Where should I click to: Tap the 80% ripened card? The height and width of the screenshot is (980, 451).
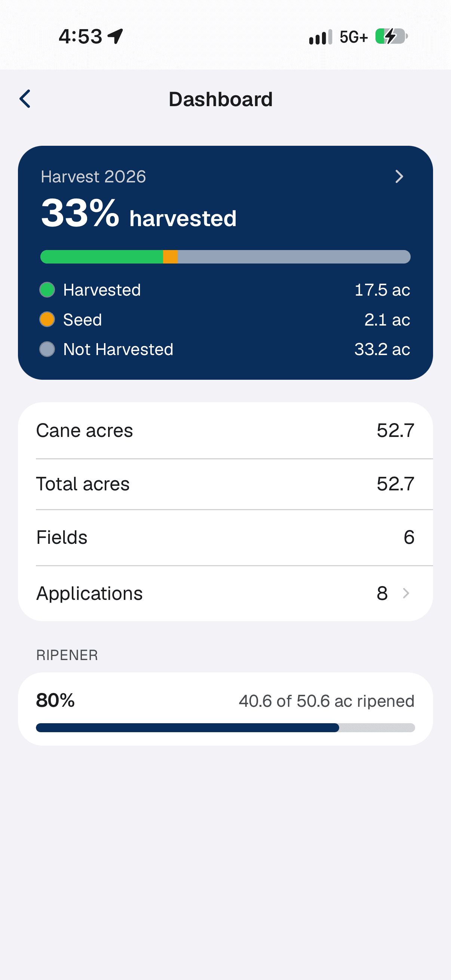pyautogui.click(x=225, y=709)
